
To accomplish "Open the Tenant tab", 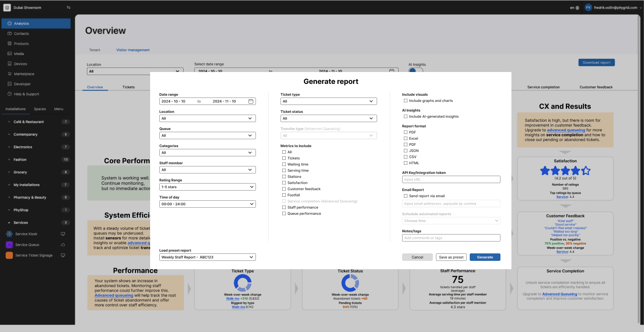I will 94,50.
